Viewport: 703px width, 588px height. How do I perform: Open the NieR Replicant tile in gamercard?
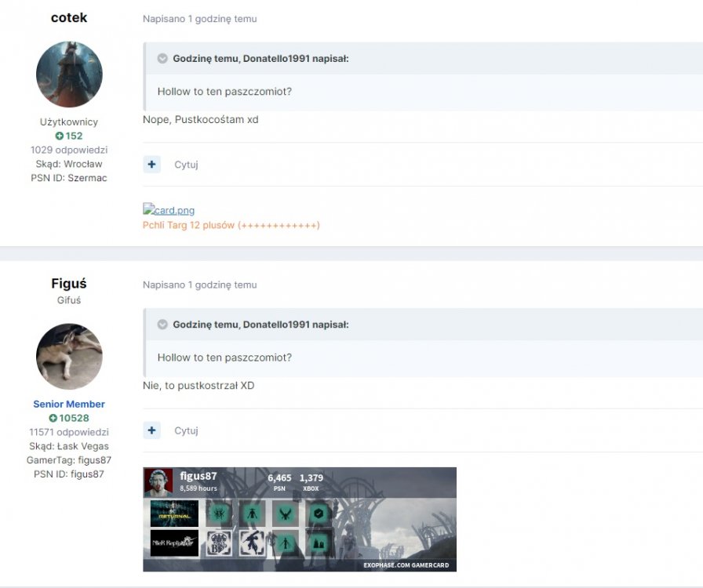(x=174, y=543)
